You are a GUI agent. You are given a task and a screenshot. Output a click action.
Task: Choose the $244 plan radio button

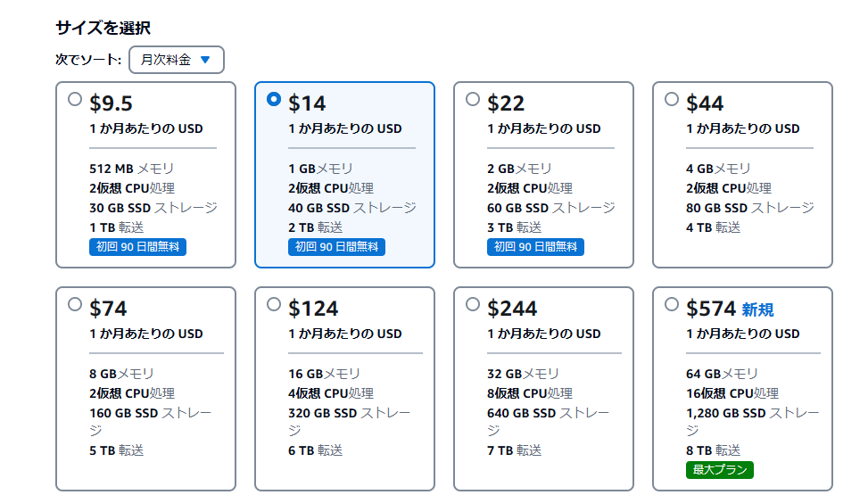tap(473, 304)
